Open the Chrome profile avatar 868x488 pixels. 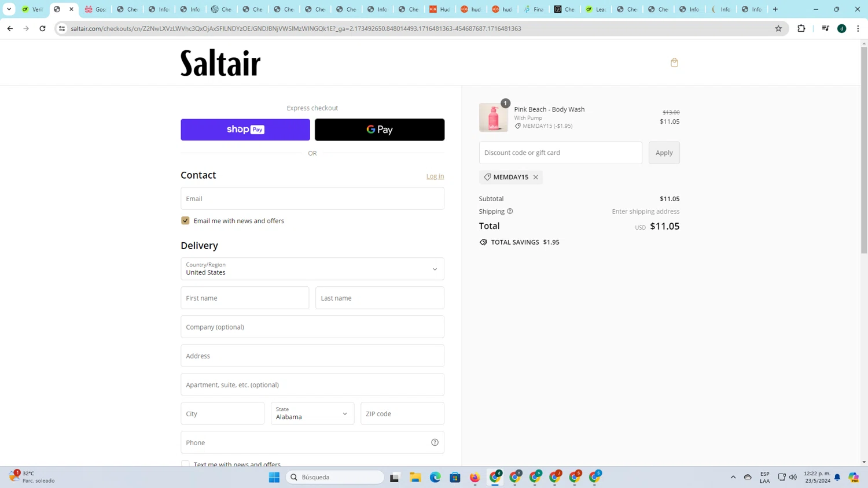(842, 28)
